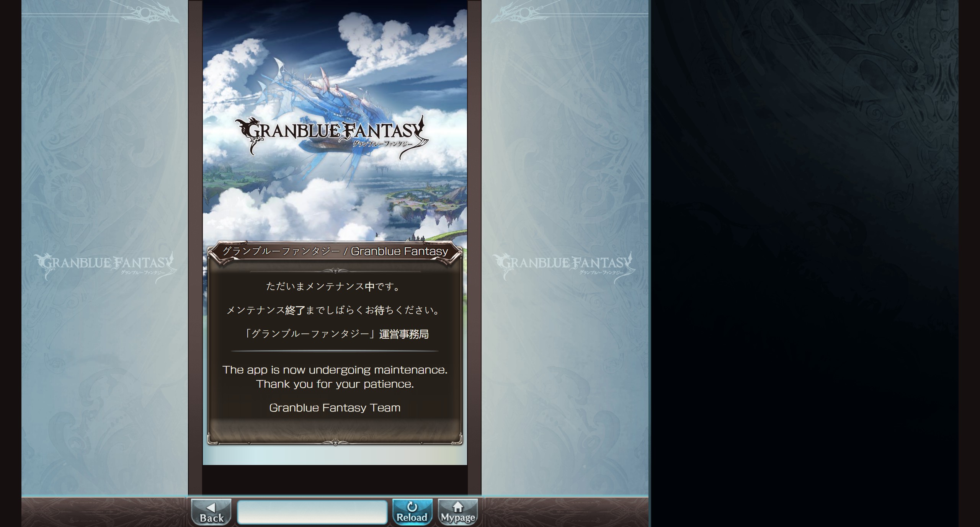Click the Reload button
Screen dimensions: 980x527
[412, 512]
